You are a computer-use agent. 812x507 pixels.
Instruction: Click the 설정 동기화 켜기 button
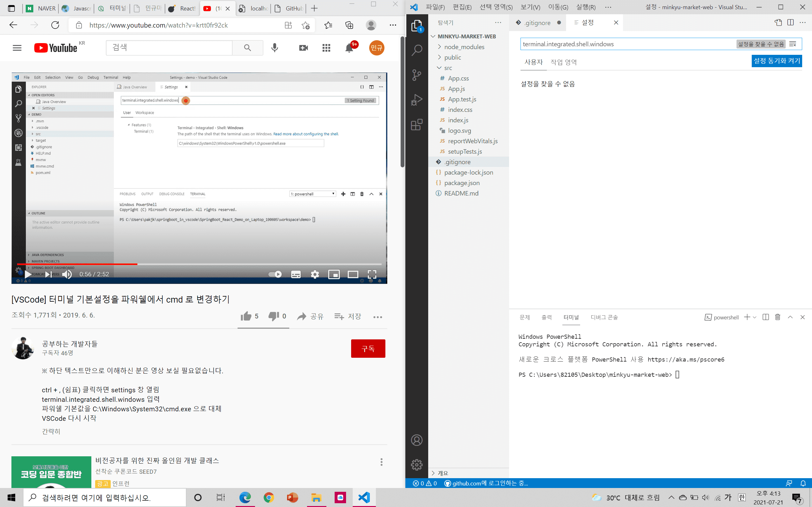pyautogui.click(x=776, y=61)
